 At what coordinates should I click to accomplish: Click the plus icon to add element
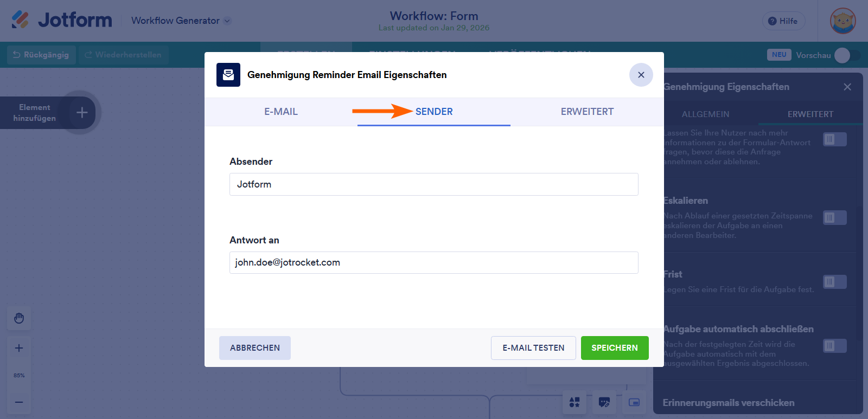(82, 112)
